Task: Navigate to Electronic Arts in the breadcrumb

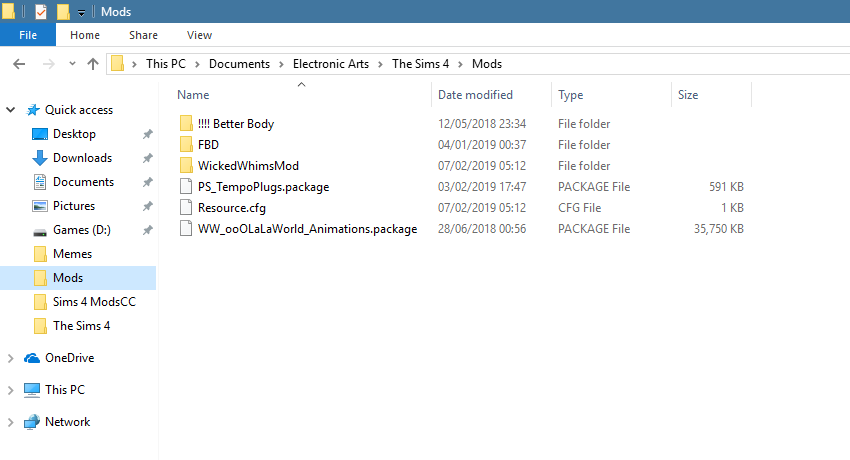Action: tap(331, 64)
